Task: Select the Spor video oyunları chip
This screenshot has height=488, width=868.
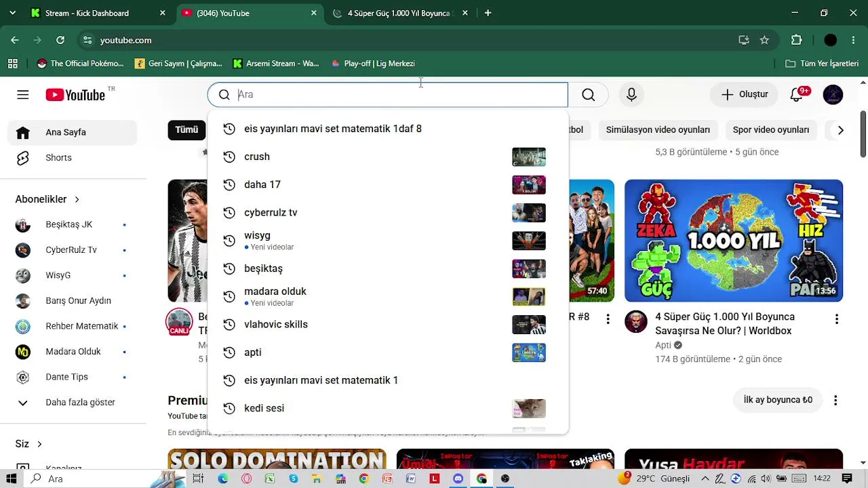Action: [771, 130]
